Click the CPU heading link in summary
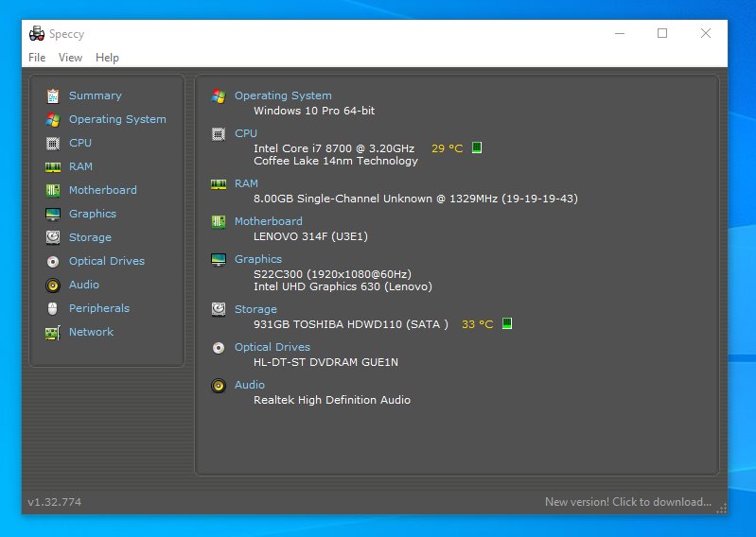Screen dimensions: 756x537 [x=246, y=133]
